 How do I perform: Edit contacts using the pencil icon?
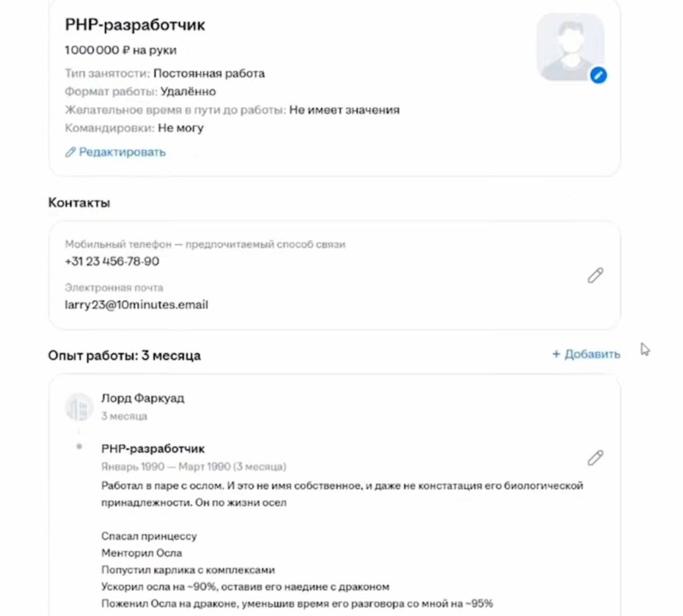[595, 275]
